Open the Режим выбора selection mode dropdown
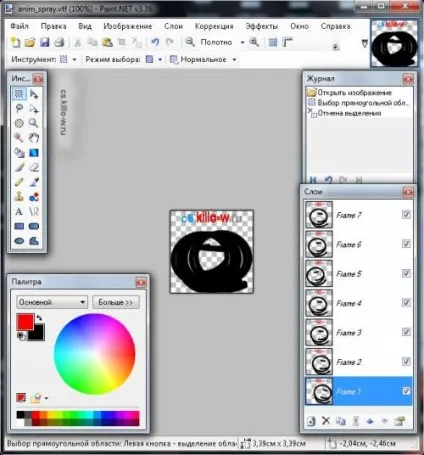Image resolution: width=424 pixels, height=455 pixels. point(160,59)
